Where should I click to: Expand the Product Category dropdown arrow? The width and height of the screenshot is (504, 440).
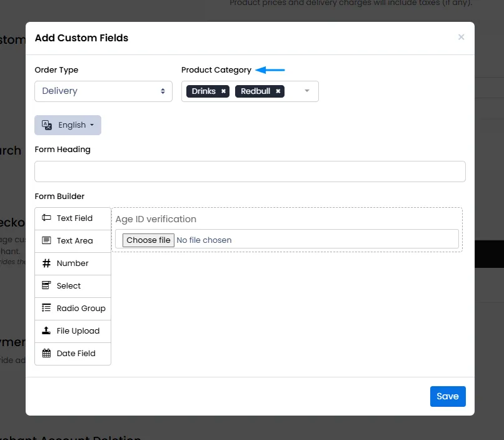[307, 91]
